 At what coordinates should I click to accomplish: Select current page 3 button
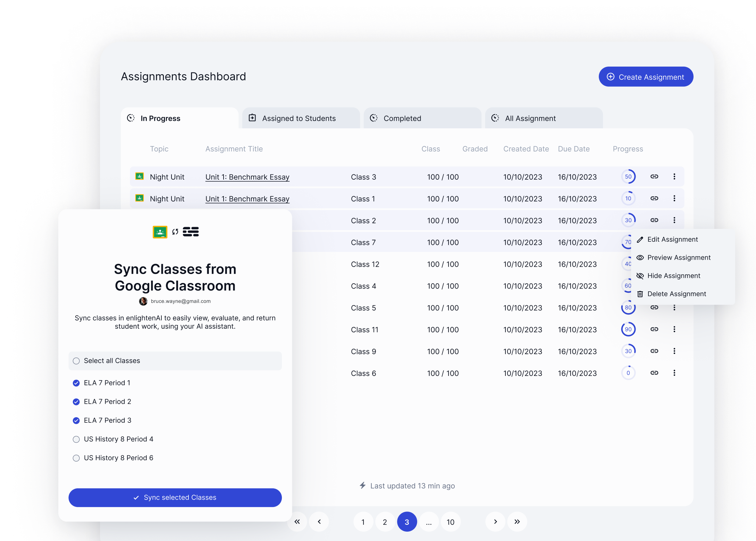tap(407, 522)
